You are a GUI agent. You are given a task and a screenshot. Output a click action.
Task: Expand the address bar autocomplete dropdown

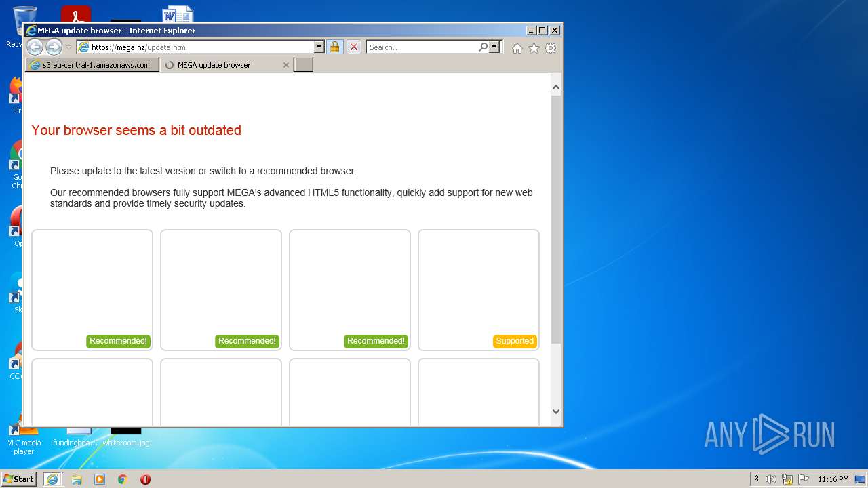(x=319, y=47)
